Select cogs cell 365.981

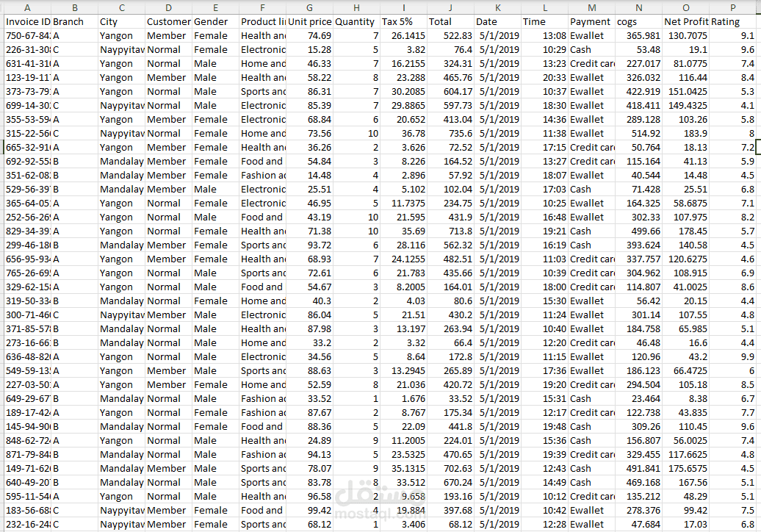pos(639,36)
